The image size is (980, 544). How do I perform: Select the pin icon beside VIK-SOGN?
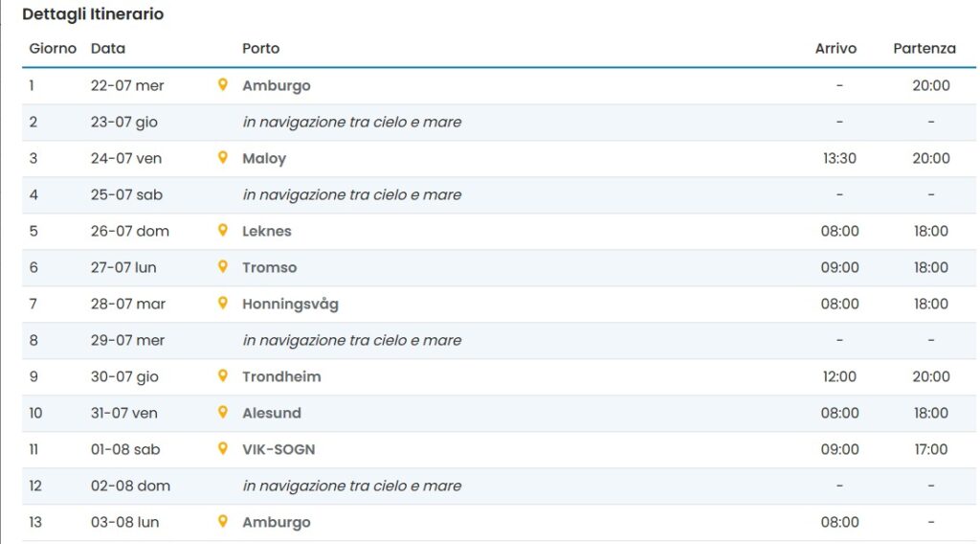click(x=222, y=448)
